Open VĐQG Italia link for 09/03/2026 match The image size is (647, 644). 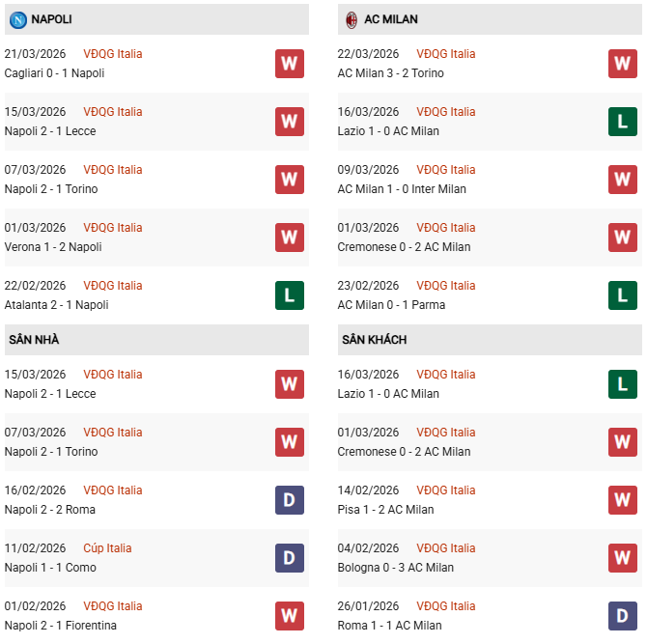(x=446, y=170)
